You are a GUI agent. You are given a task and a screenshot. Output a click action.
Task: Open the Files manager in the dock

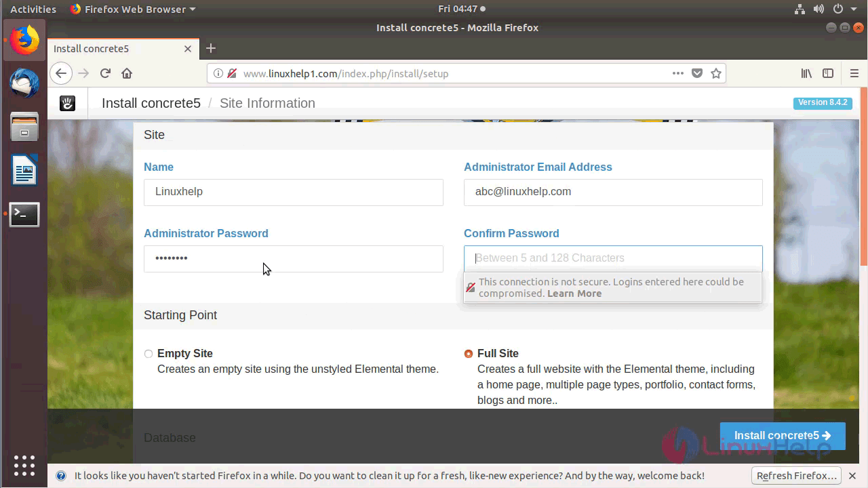click(x=25, y=127)
